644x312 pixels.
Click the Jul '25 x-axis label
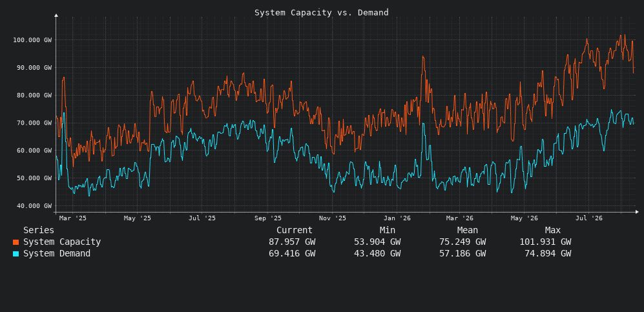[202, 218]
